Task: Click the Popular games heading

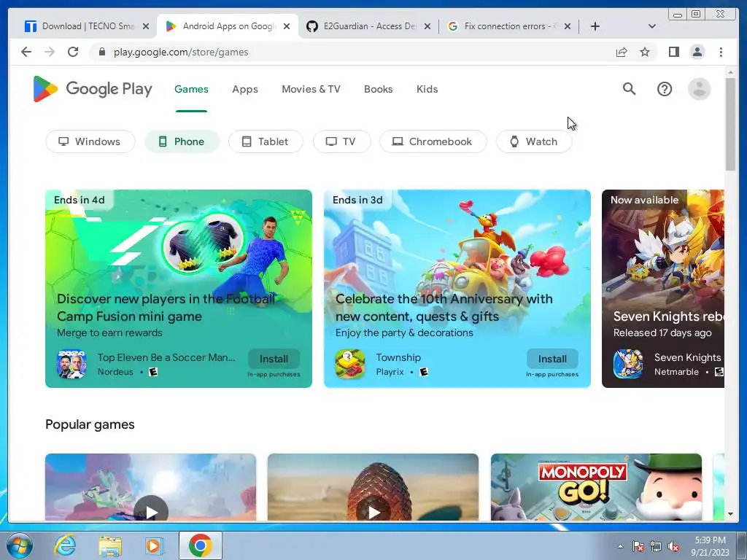Action: [x=90, y=424]
